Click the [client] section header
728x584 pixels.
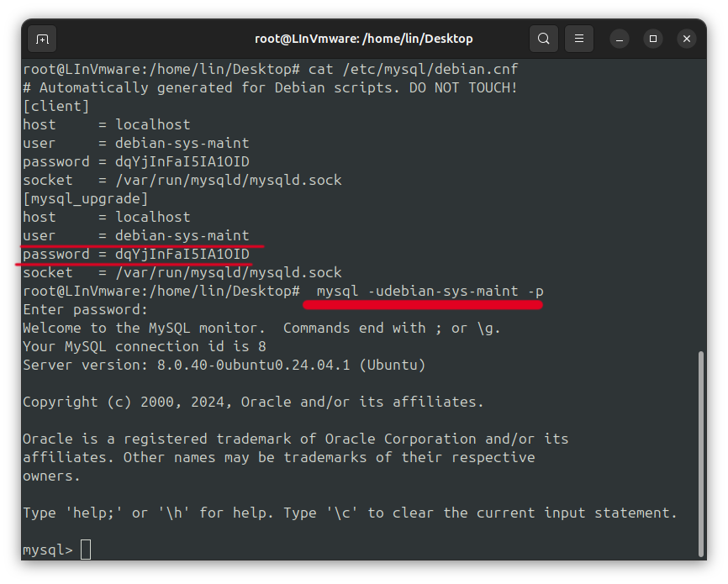click(55, 106)
